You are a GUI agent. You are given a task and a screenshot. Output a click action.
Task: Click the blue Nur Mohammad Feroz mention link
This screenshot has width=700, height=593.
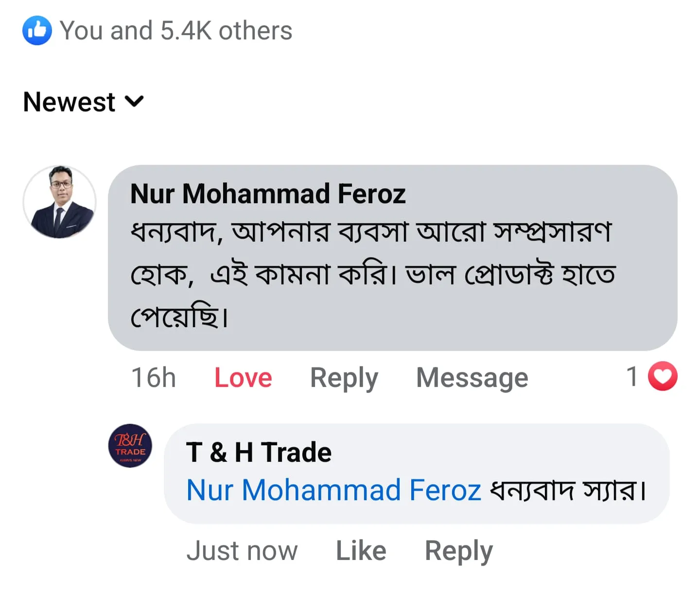coord(333,490)
